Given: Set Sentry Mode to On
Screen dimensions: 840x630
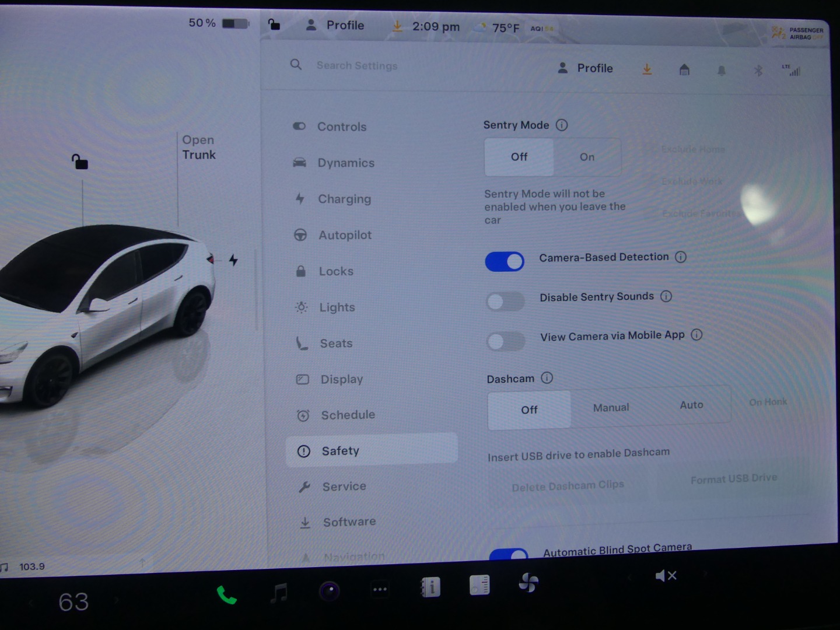Looking at the screenshot, I should [x=587, y=157].
